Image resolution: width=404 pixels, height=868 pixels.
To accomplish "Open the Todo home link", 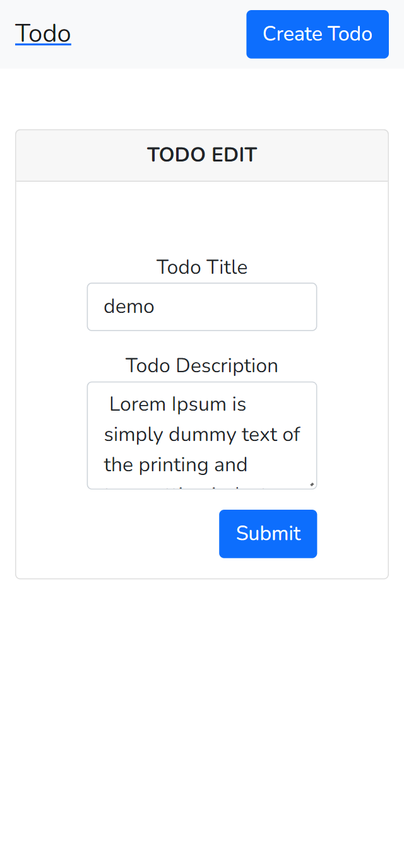I will [43, 33].
